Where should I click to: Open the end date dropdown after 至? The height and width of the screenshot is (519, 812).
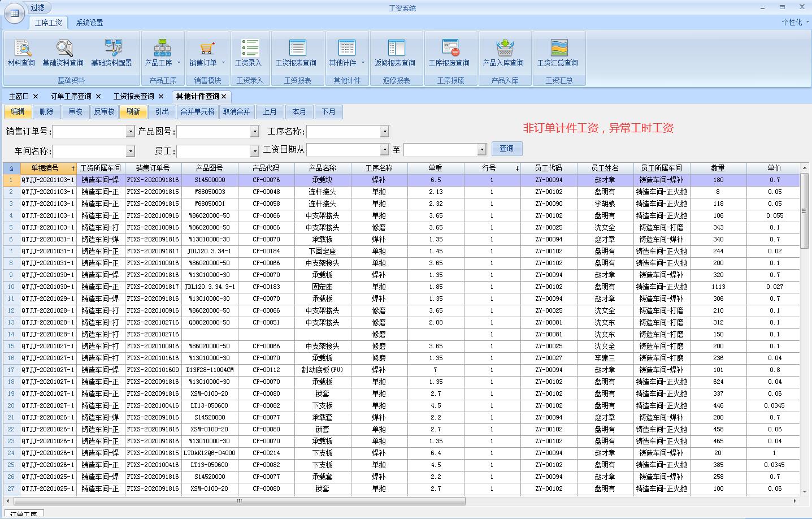[482, 150]
